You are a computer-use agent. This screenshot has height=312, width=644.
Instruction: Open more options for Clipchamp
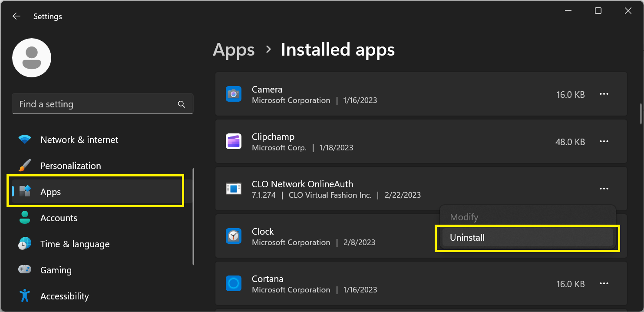tap(604, 141)
